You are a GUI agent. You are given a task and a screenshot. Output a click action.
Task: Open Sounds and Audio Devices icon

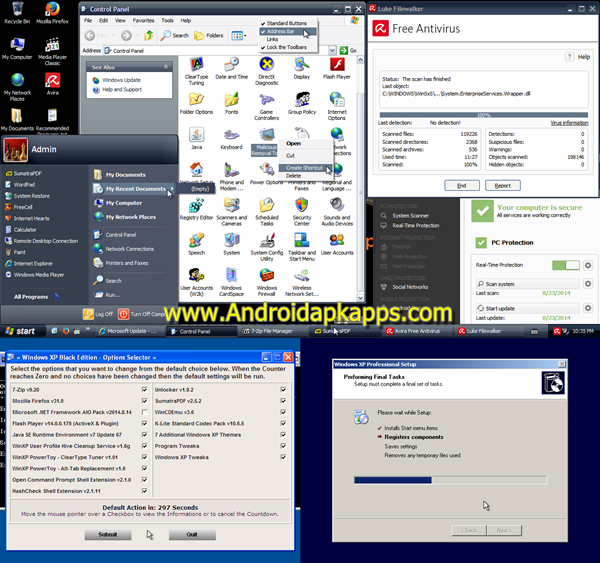(337, 212)
